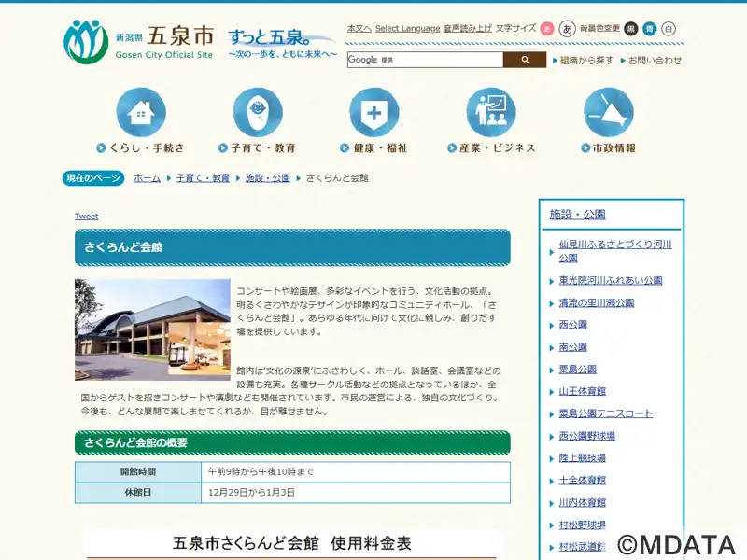The width and height of the screenshot is (747, 560).
Task: Click the 休館日 table header cell
Action: [138, 493]
